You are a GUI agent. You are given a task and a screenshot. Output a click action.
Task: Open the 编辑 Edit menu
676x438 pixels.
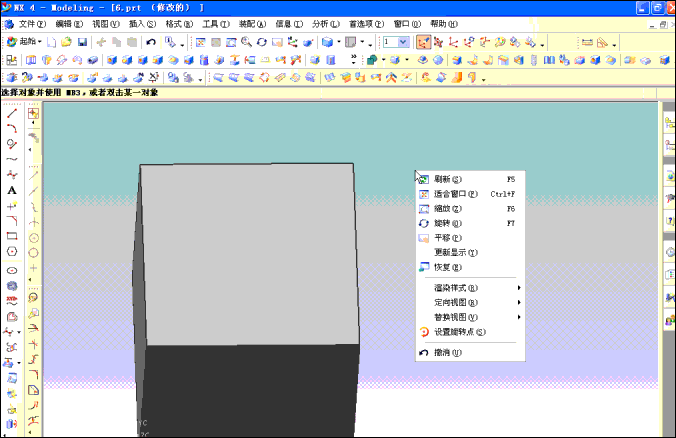(69, 24)
